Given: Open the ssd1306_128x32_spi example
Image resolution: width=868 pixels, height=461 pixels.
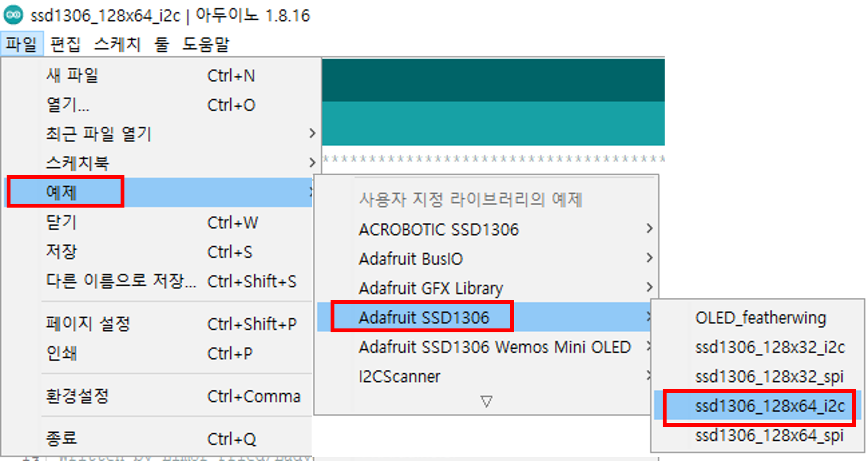Looking at the screenshot, I should [769, 376].
